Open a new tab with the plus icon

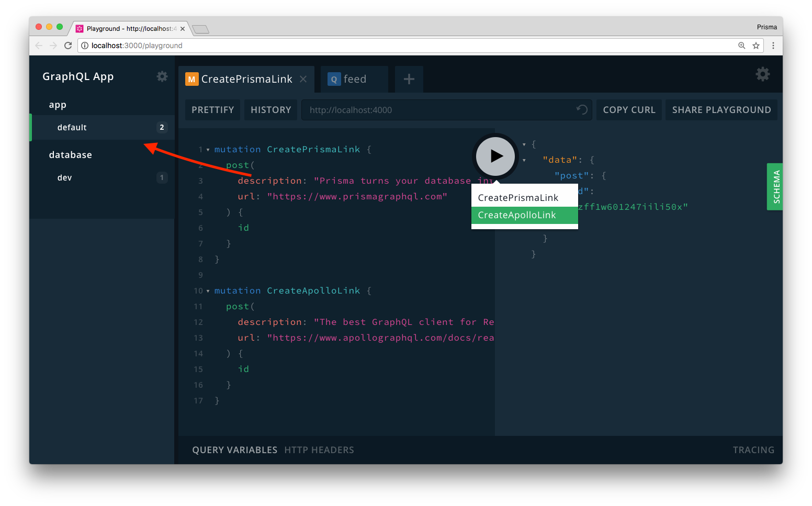point(409,78)
